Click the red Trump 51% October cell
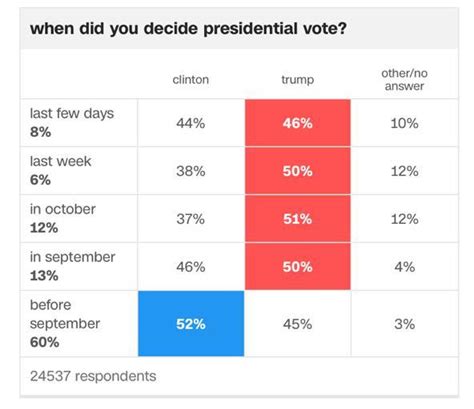The image size is (474, 409). pos(298,219)
